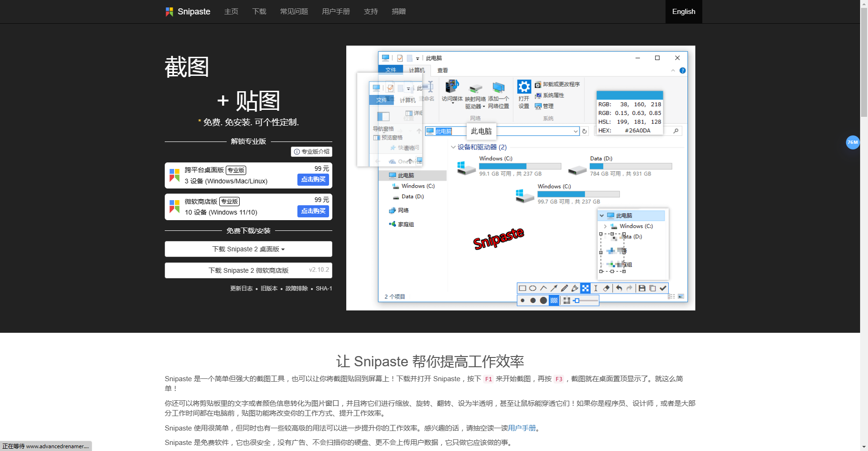868x451 pixels.
Task: Expand the 下载 Snipaste 2 桌面版 dropdown
Action: click(x=249, y=249)
